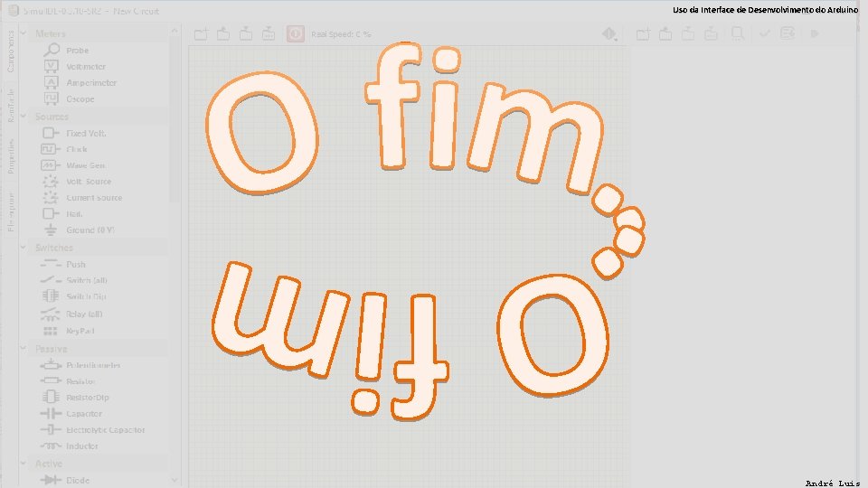Select the Electrolytic Capacitor component
868x488 pixels.
pyautogui.click(x=105, y=429)
